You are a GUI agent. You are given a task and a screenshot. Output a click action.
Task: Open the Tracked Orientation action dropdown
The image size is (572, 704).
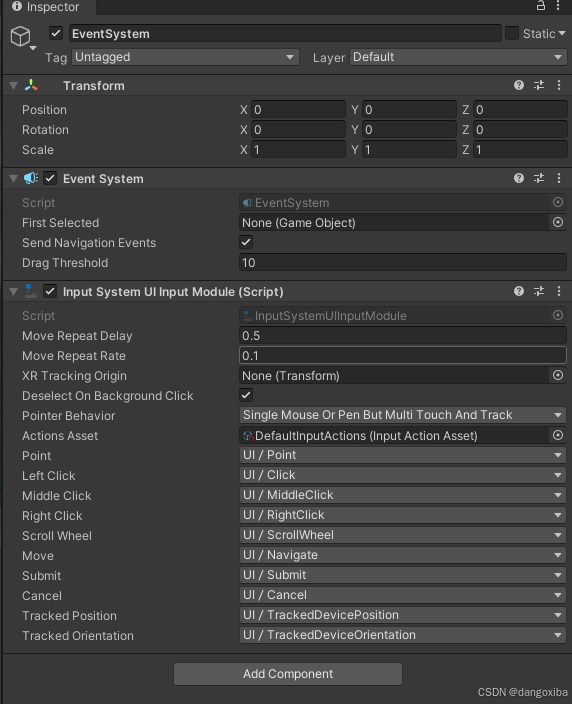pos(403,635)
